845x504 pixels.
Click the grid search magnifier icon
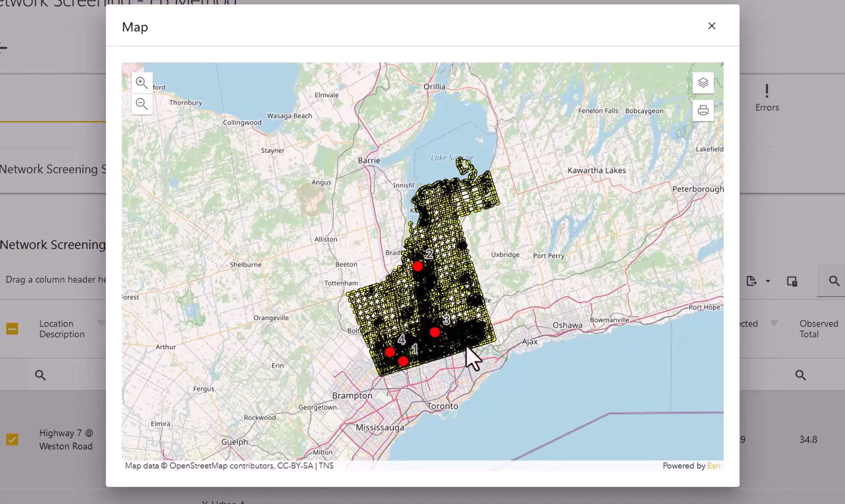[834, 281]
